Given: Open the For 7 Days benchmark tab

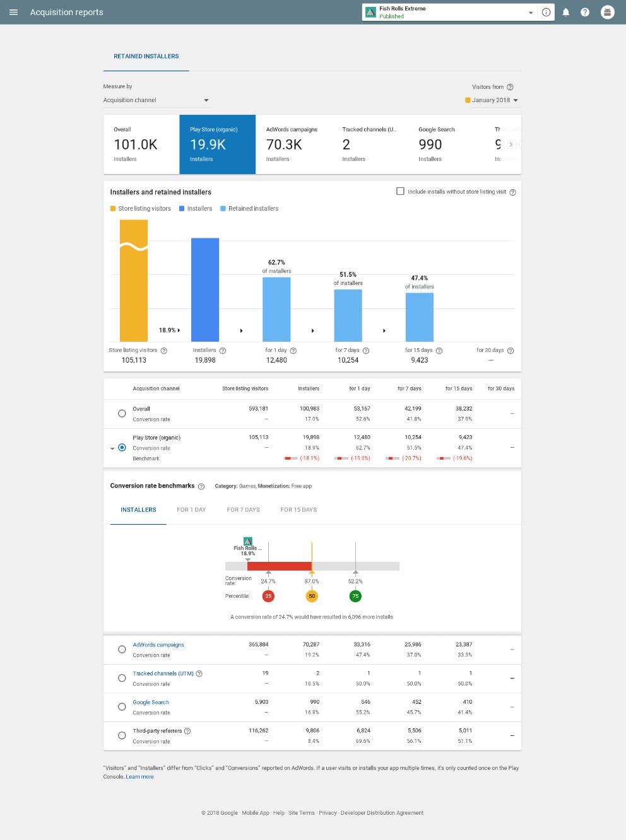Looking at the screenshot, I should pyautogui.click(x=244, y=510).
